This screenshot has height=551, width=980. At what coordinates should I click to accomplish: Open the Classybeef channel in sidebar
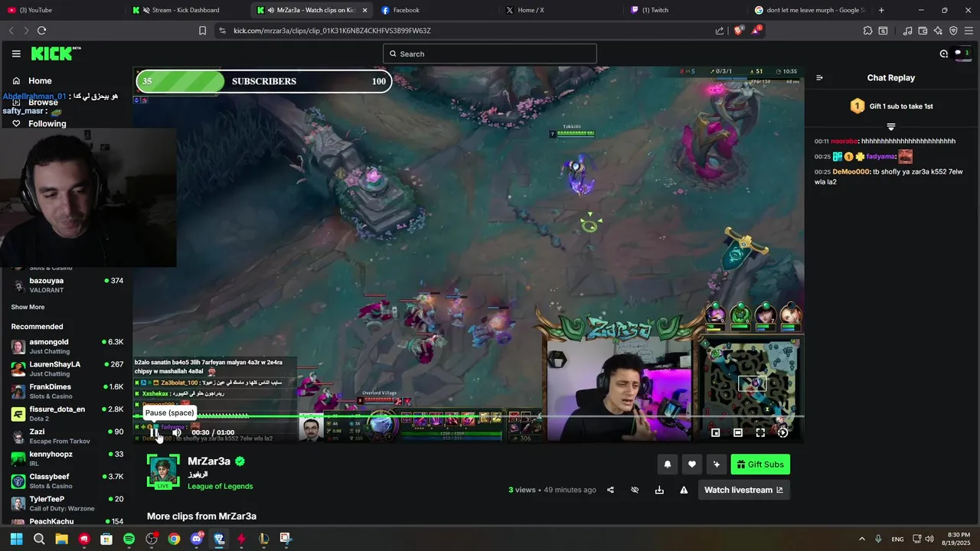[67, 481]
